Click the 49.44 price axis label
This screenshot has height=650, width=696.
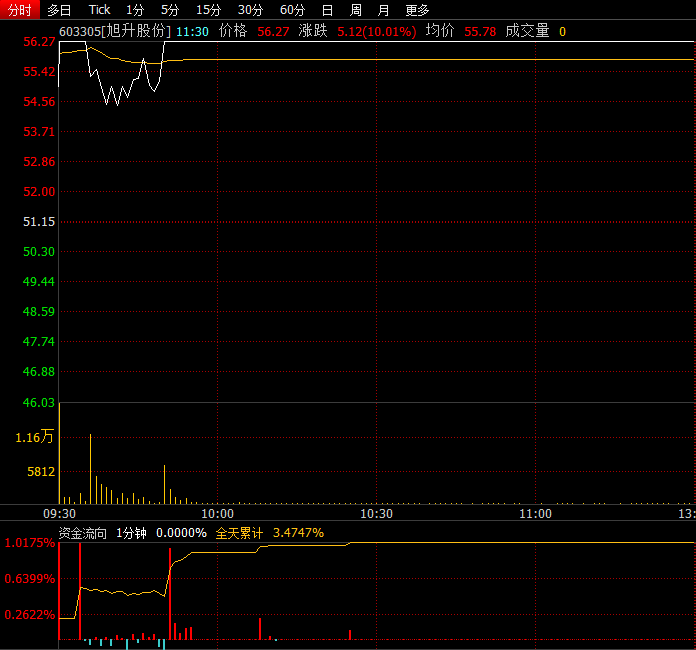coord(39,281)
